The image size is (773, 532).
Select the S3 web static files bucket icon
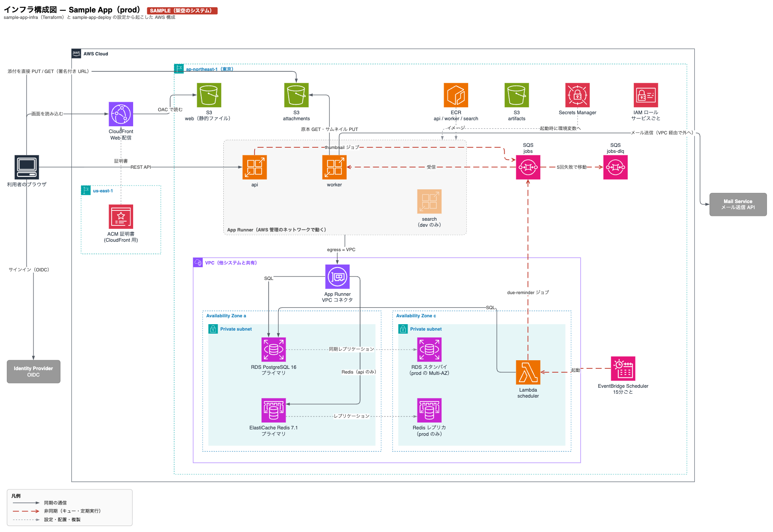point(209,95)
